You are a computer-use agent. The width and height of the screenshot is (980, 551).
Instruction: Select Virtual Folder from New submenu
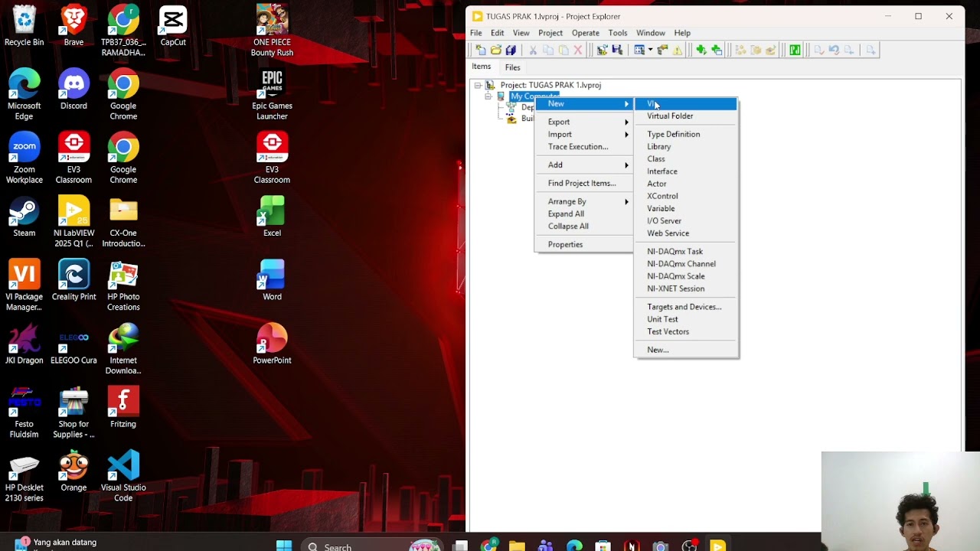(670, 116)
